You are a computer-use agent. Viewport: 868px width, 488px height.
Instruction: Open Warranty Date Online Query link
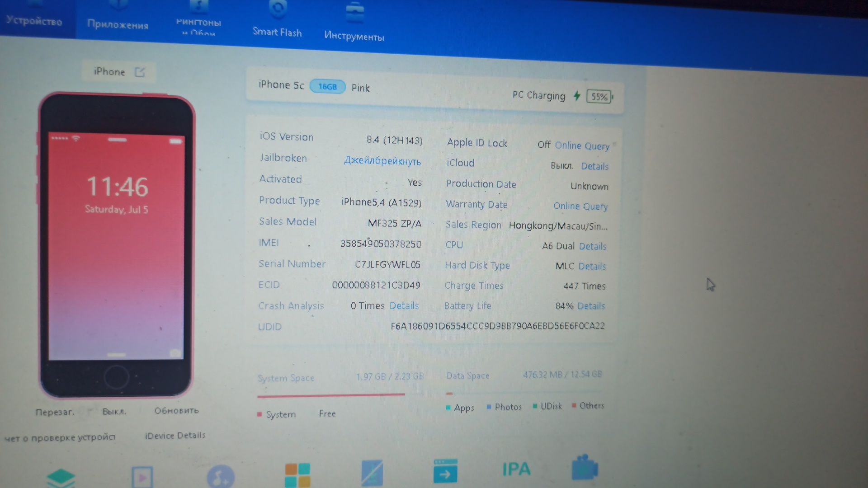coord(580,206)
